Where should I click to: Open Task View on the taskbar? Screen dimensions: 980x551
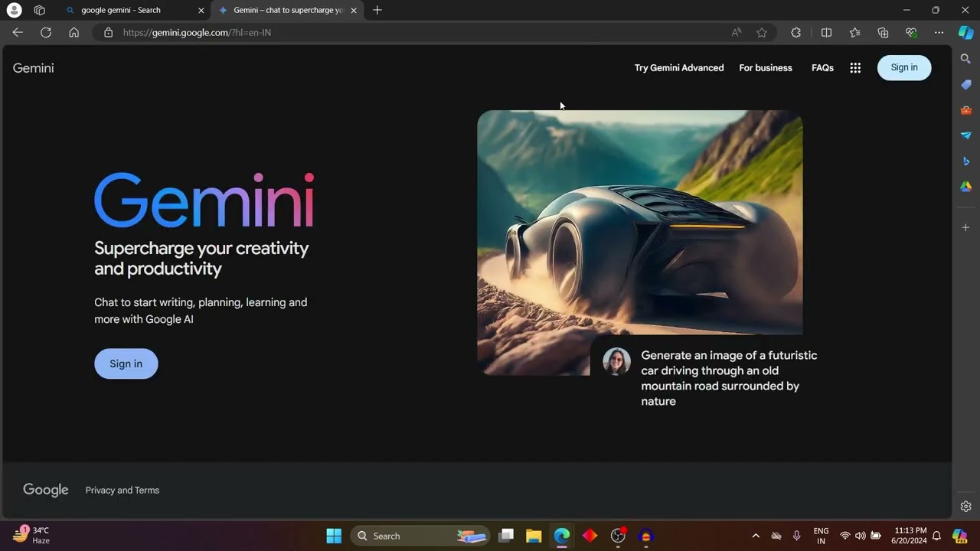[506, 536]
